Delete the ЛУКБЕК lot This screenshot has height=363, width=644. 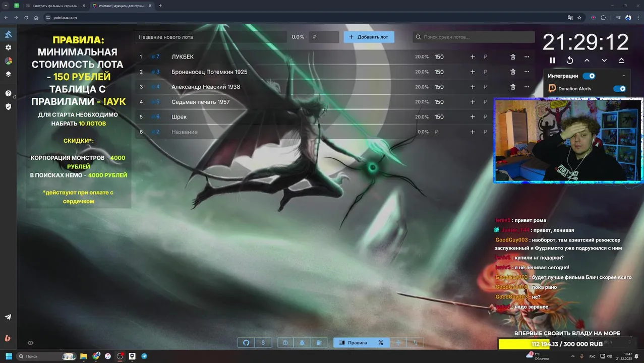513,57
